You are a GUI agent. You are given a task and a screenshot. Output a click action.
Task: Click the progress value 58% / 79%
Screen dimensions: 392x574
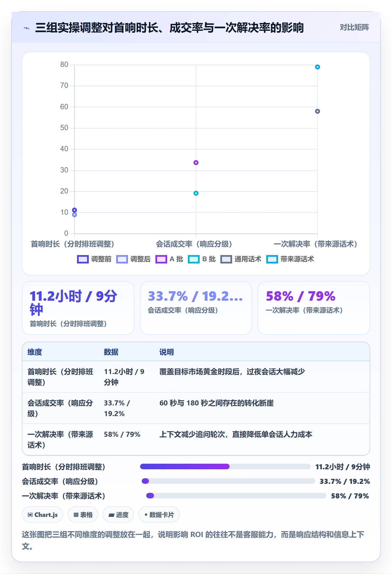coord(350,496)
